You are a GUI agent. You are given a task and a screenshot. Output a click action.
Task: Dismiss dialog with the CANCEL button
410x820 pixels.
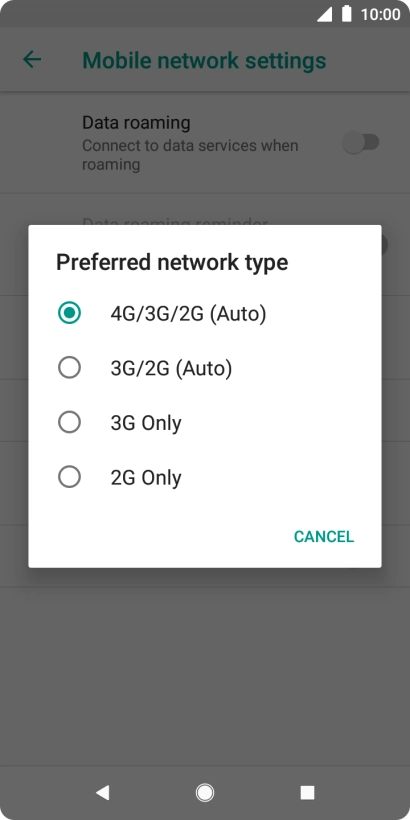pyautogui.click(x=324, y=537)
